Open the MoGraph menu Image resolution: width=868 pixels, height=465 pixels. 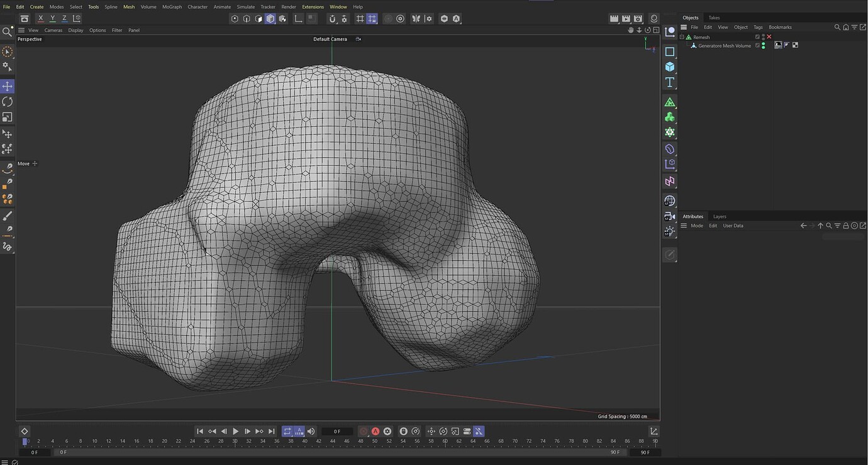point(172,7)
